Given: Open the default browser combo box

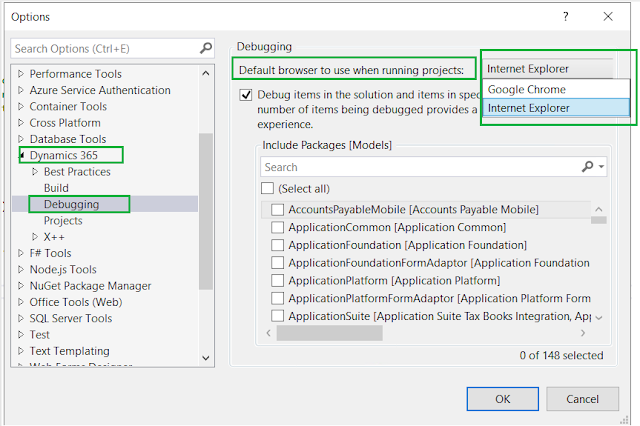Looking at the screenshot, I should click(548, 69).
